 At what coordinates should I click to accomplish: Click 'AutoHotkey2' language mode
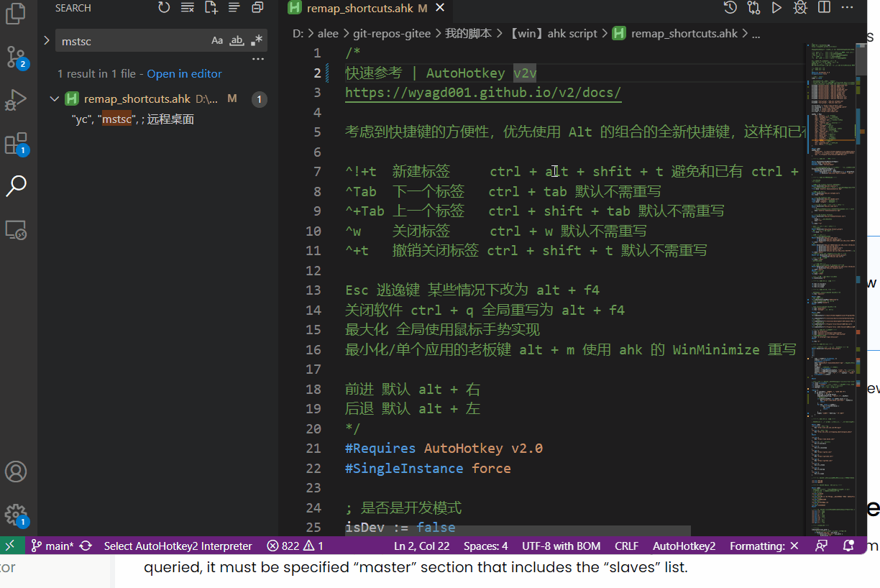coord(684,546)
